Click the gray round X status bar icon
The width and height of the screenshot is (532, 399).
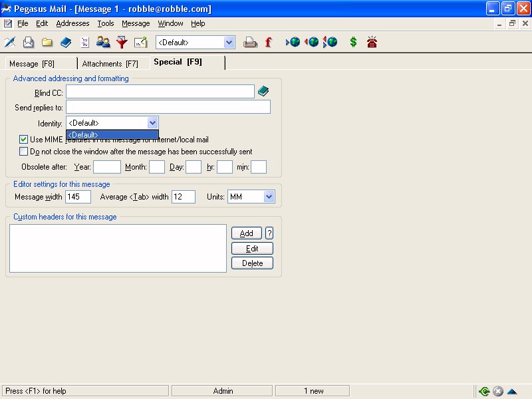(497, 391)
